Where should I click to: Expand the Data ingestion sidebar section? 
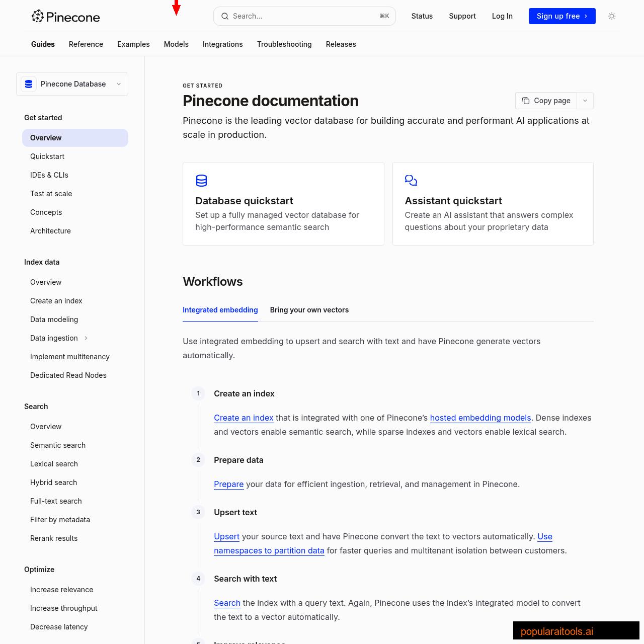[x=86, y=338]
